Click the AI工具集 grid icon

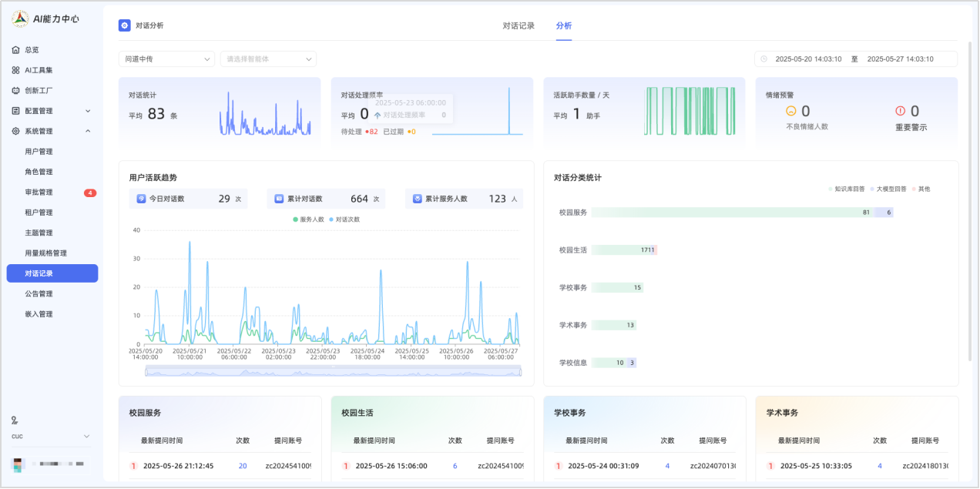tap(15, 70)
